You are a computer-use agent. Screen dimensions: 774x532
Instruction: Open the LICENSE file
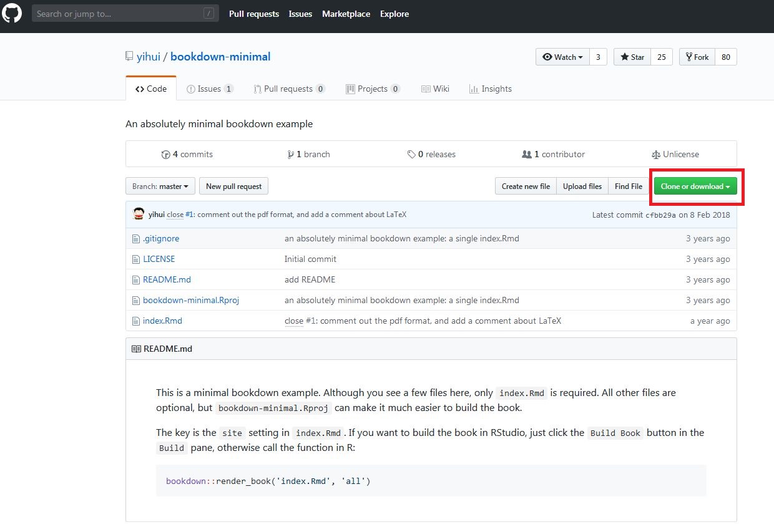pos(159,259)
